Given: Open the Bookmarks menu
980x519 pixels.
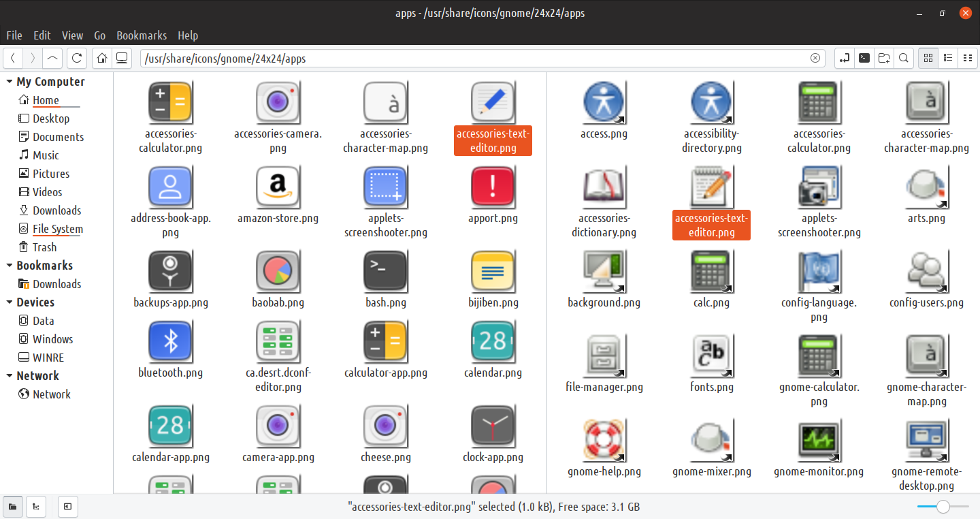Looking at the screenshot, I should point(142,35).
